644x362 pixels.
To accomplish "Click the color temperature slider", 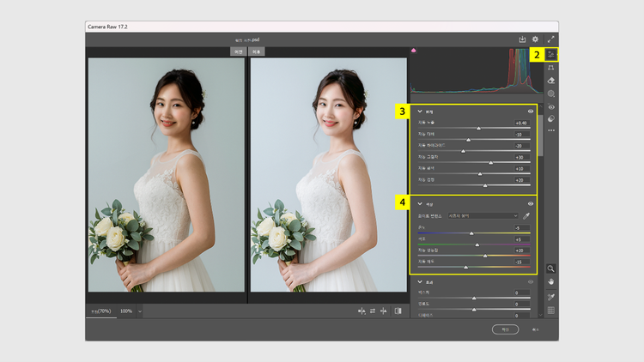I will pos(471,232).
